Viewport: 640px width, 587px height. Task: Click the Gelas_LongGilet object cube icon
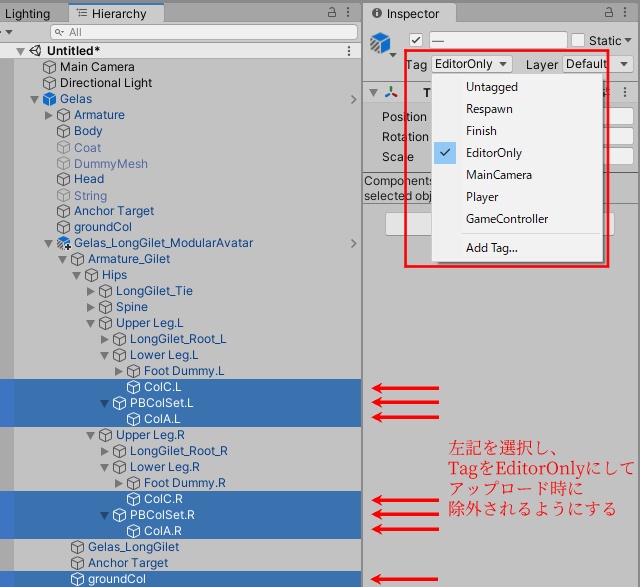click(x=77, y=547)
